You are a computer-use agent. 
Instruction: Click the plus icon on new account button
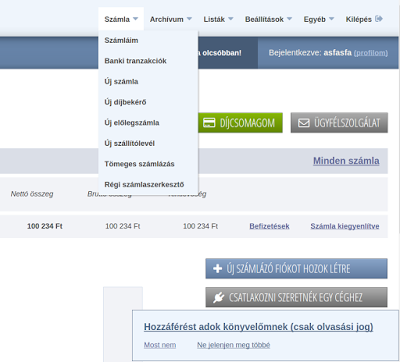click(x=217, y=268)
